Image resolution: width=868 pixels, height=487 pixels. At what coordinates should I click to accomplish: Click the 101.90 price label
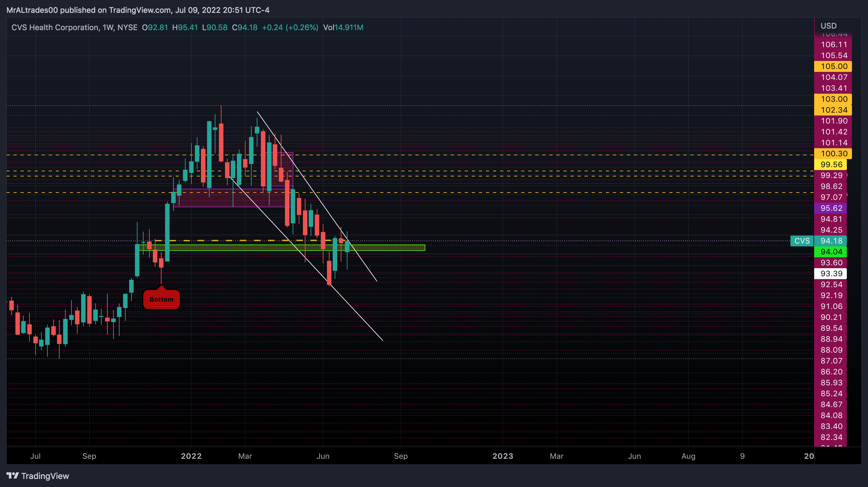tap(833, 121)
